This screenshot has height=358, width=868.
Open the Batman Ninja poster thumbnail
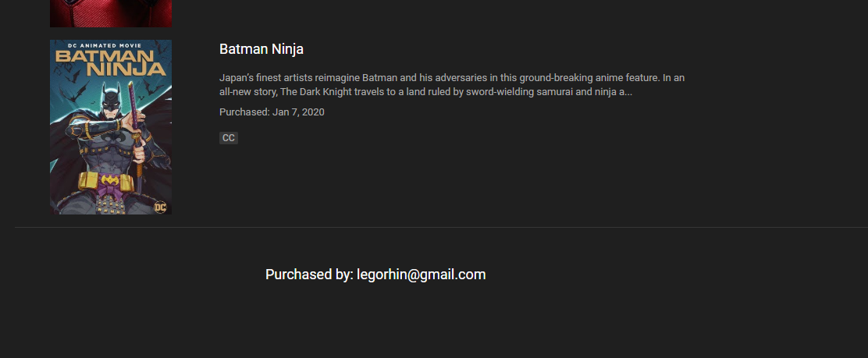111,126
